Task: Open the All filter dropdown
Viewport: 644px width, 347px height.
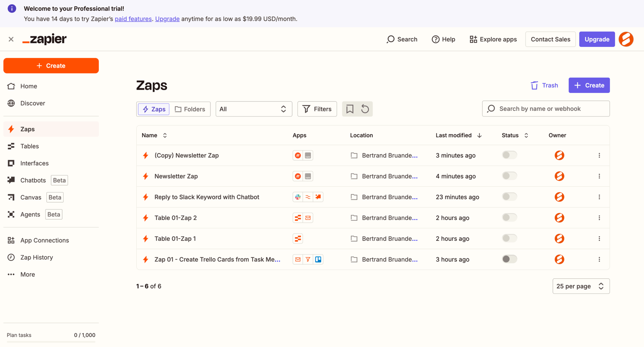Action: 254,109
